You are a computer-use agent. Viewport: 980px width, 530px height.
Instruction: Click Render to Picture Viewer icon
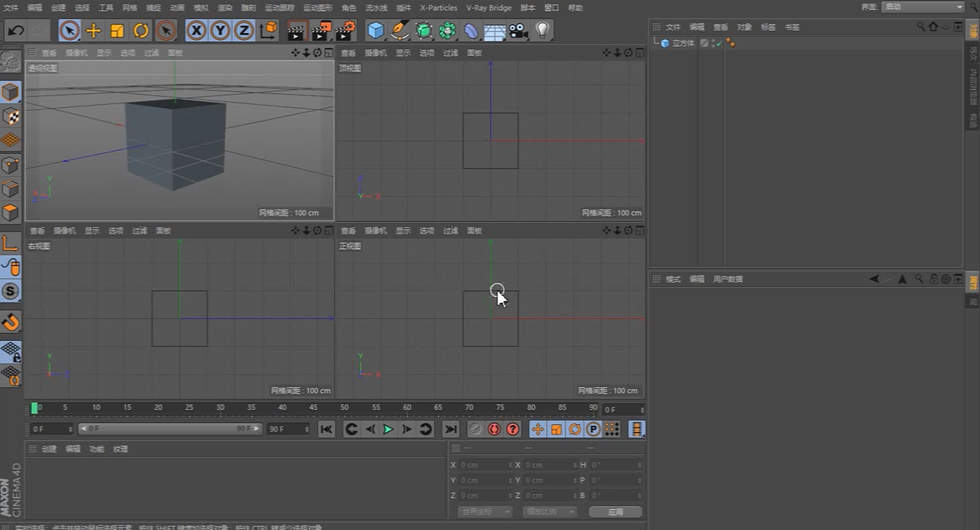click(322, 31)
